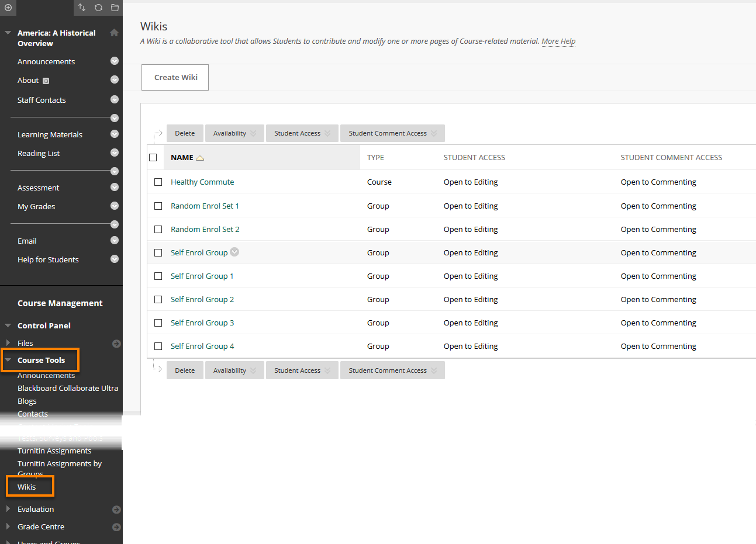Click the refresh course menu icon
The width and height of the screenshot is (756, 544).
click(98, 8)
